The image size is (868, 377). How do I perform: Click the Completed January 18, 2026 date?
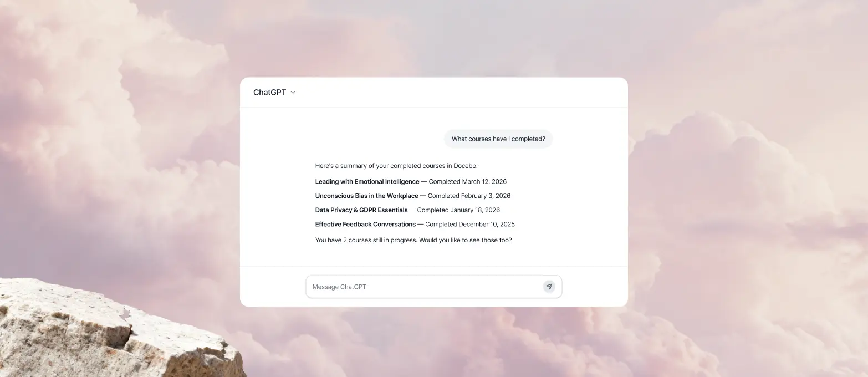pos(458,210)
